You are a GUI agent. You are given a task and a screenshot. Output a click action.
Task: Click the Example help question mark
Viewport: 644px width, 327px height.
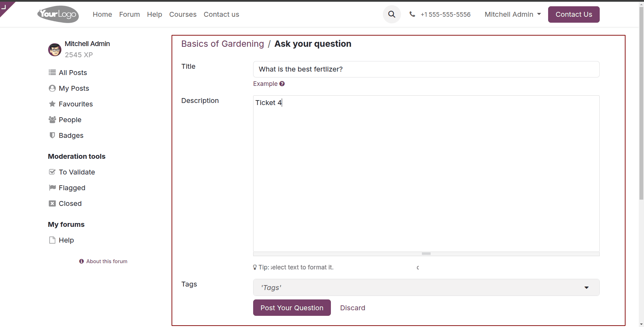[282, 83]
